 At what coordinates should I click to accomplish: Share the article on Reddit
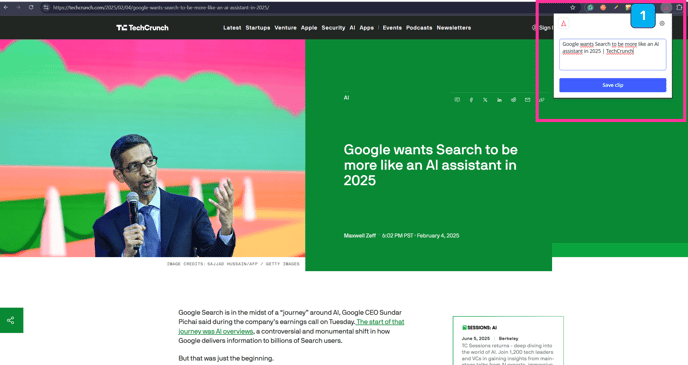point(513,100)
